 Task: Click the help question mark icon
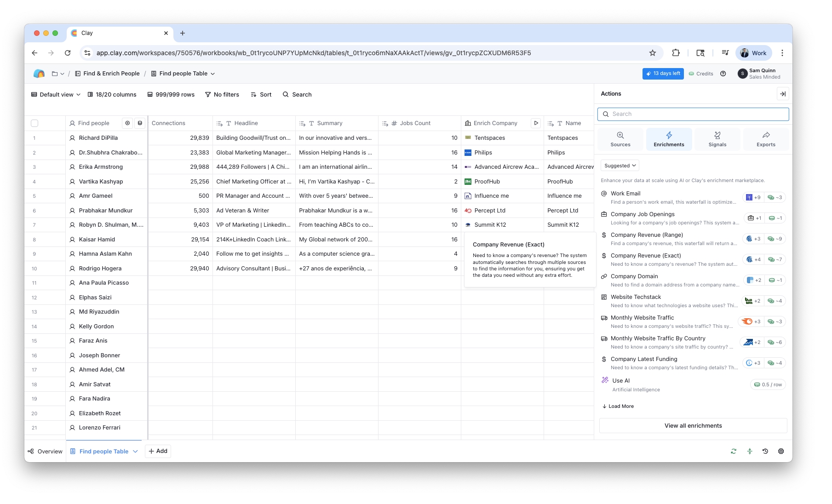click(x=723, y=74)
